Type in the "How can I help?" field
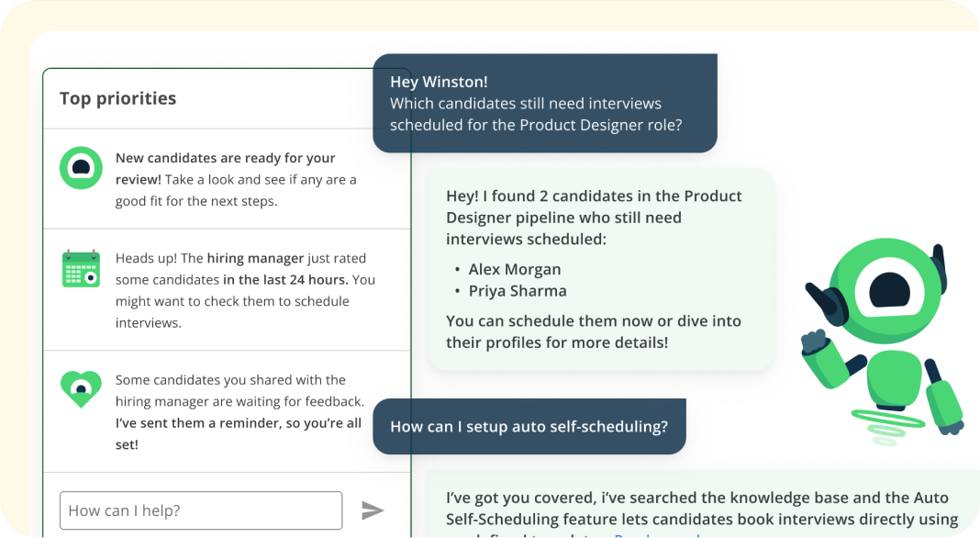The width and height of the screenshot is (980, 538). click(200, 510)
